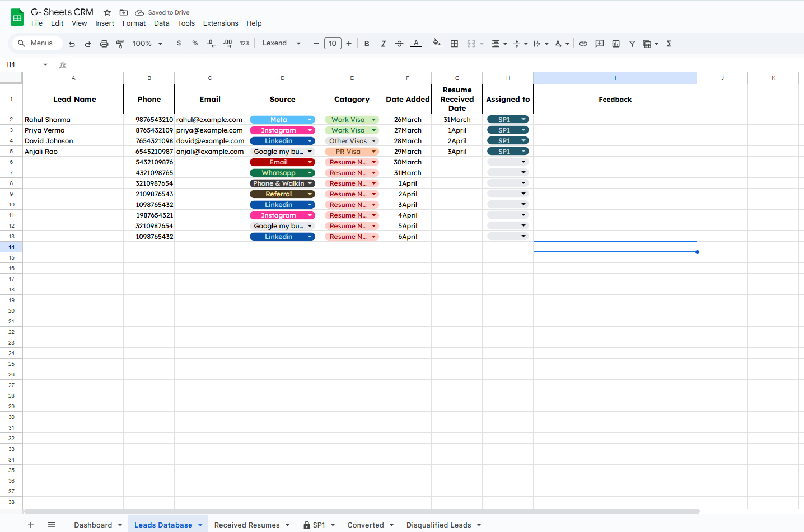Open the Functions sigma icon
This screenshot has height=532, width=804.
click(x=669, y=44)
